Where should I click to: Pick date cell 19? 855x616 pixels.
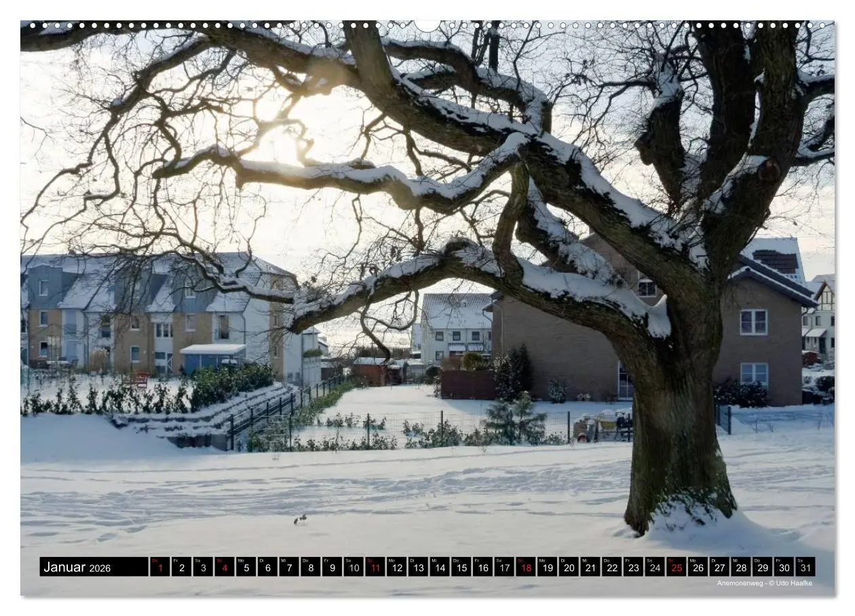[547, 567]
